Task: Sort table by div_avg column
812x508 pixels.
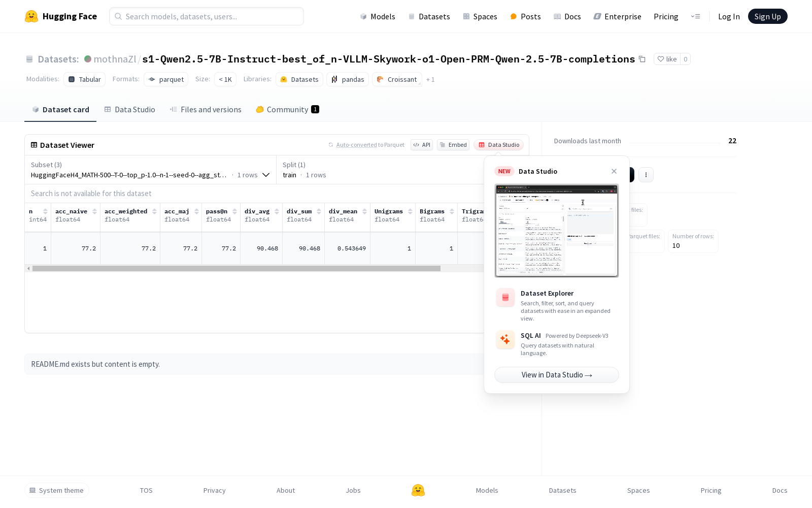Action: click(277, 211)
